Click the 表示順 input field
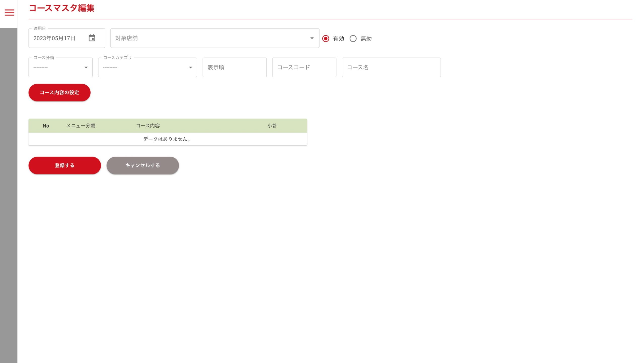Viewport: 644px width, 363px height. [x=234, y=67]
